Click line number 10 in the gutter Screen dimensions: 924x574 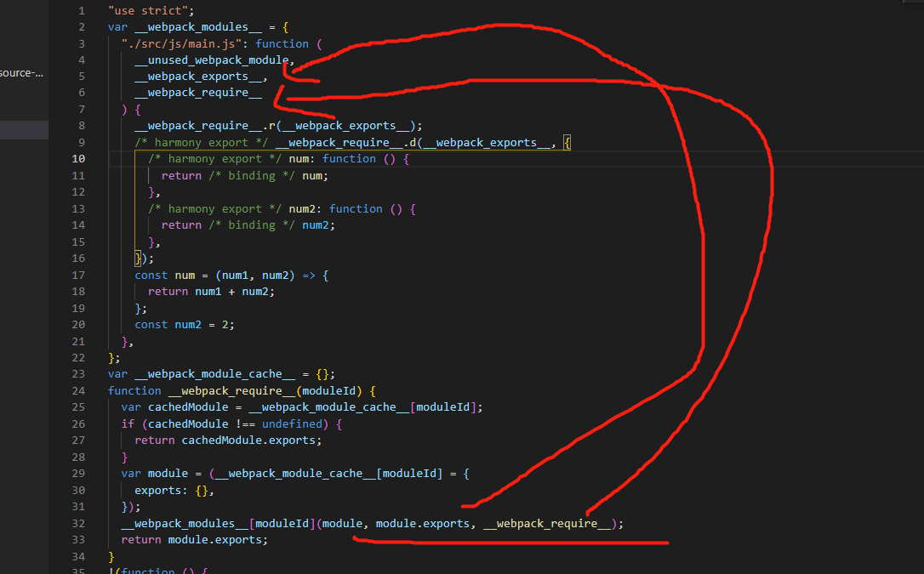pos(78,159)
